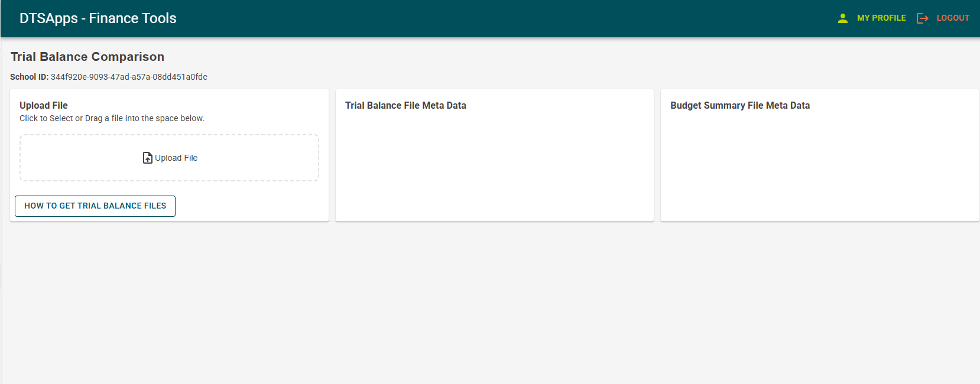Select the Trial Balance File Meta Data heading
This screenshot has width=980, height=384.
pyautogui.click(x=405, y=105)
